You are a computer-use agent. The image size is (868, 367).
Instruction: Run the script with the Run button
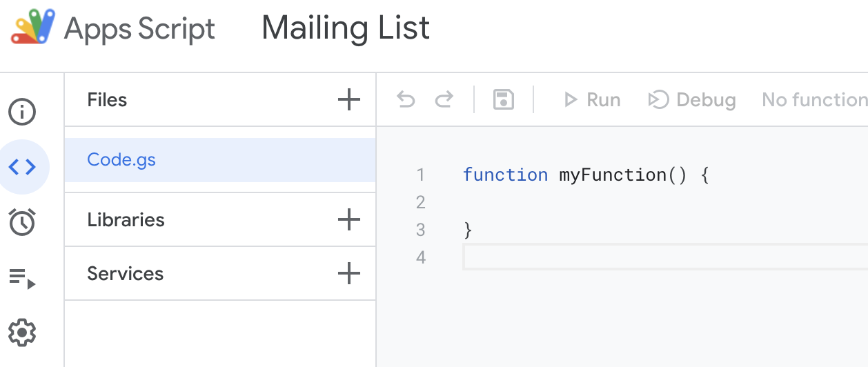coord(592,100)
